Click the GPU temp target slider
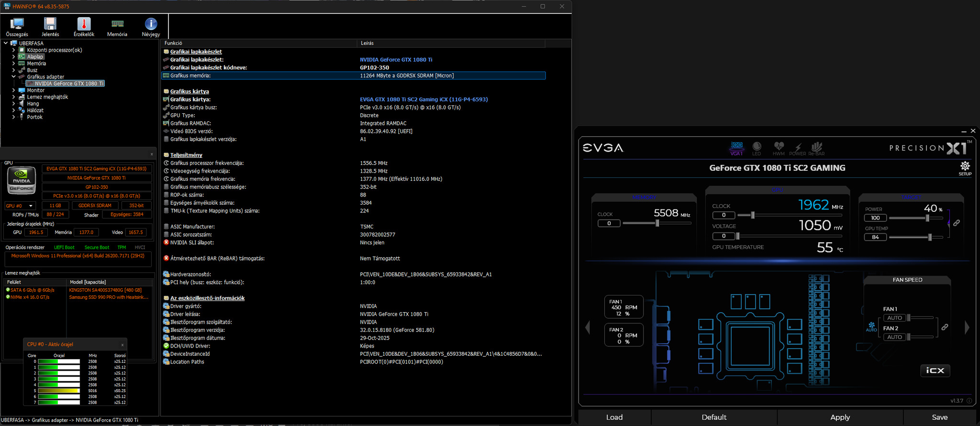980x426 pixels. pyautogui.click(x=916, y=237)
